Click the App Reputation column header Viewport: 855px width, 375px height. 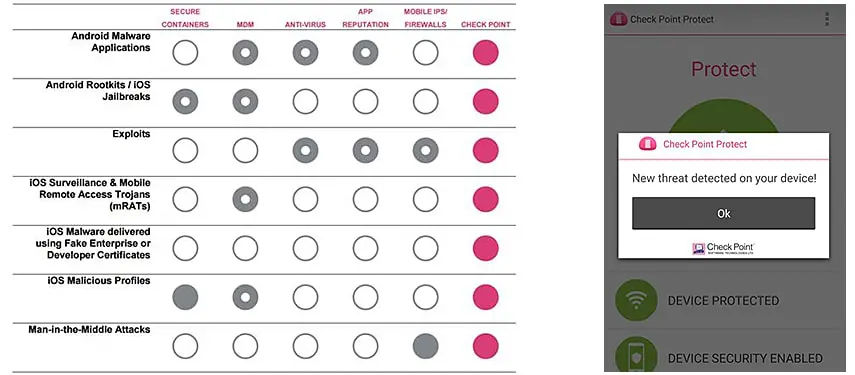(x=365, y=18)
